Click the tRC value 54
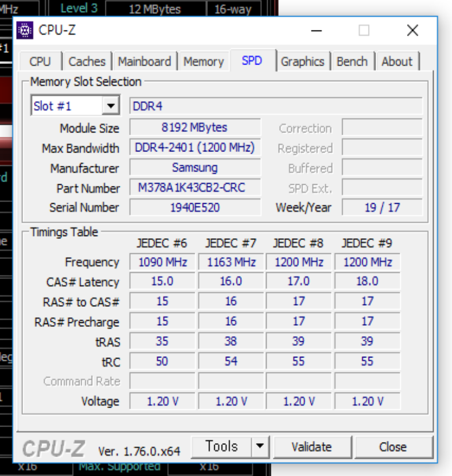This screenshot has height=476, width=452. [x=231, y=361]
